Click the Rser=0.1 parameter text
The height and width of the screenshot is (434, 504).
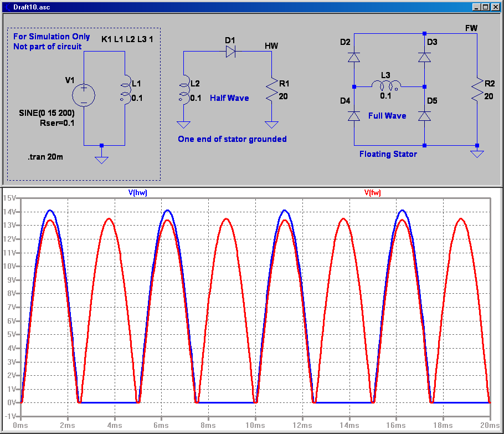tap(57, 123)
